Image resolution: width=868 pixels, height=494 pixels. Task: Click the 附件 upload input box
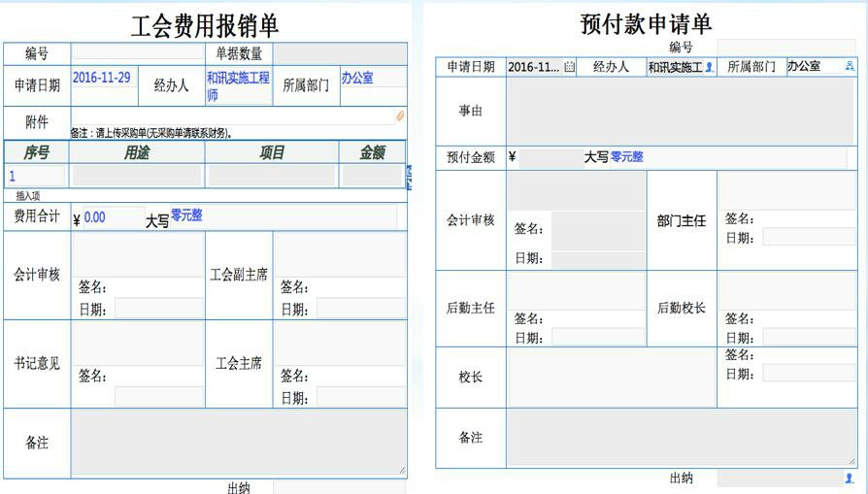pyautogui.click(x=233, y=116)
